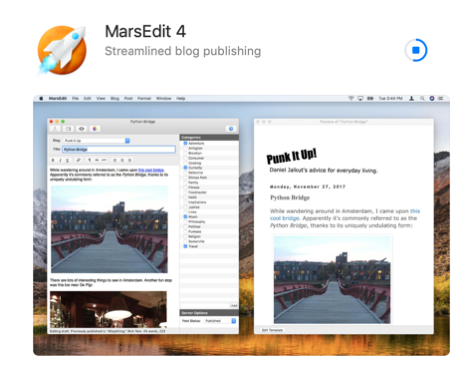Check the Arlington category
Viewport: 472px width, 378px height.
click(185, 148)
